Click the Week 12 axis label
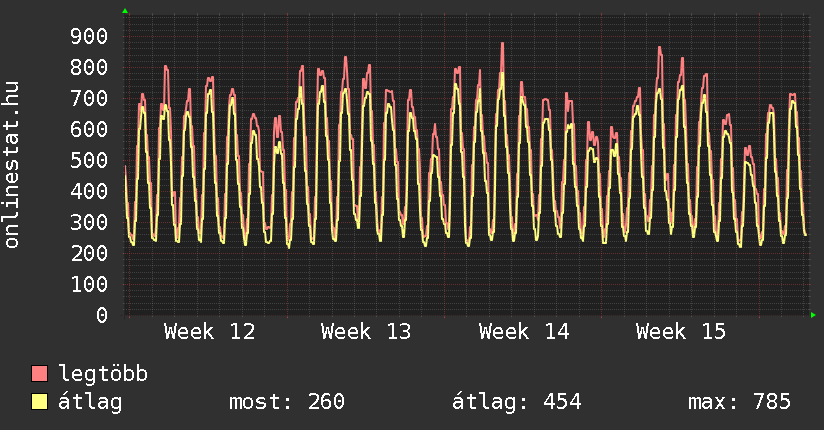The image size is (824, 430). click(x=209, y=331)
